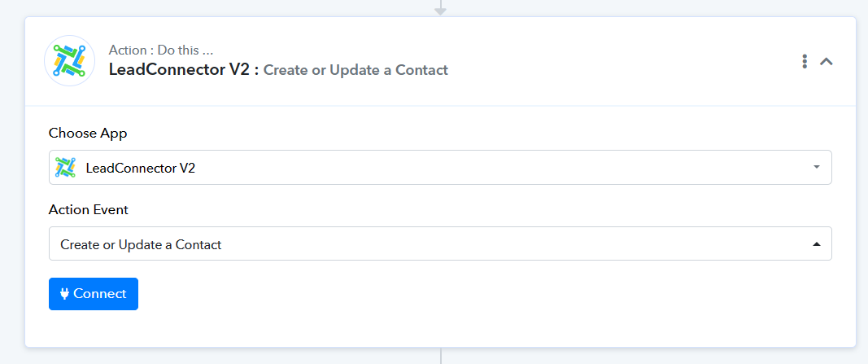This screenshot has height=364, width=868.
Task: Click the connector line below the action card
Action: [x=441, y=357]
